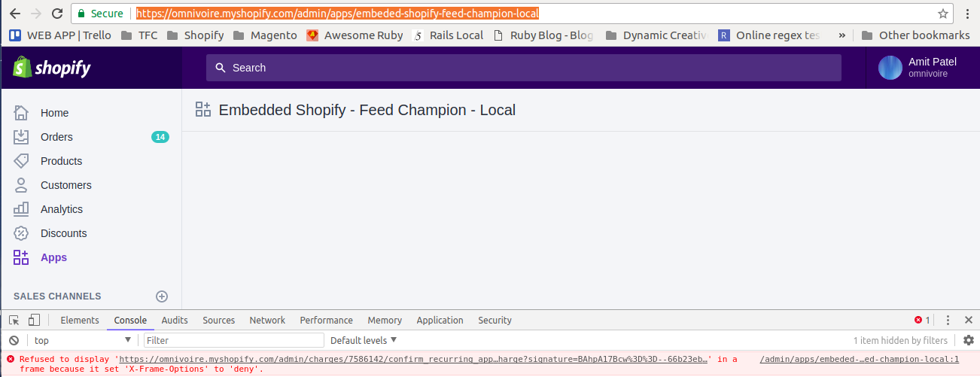Add a sales channel with the plus icon

pyautogui.click(x=162, y=296)
